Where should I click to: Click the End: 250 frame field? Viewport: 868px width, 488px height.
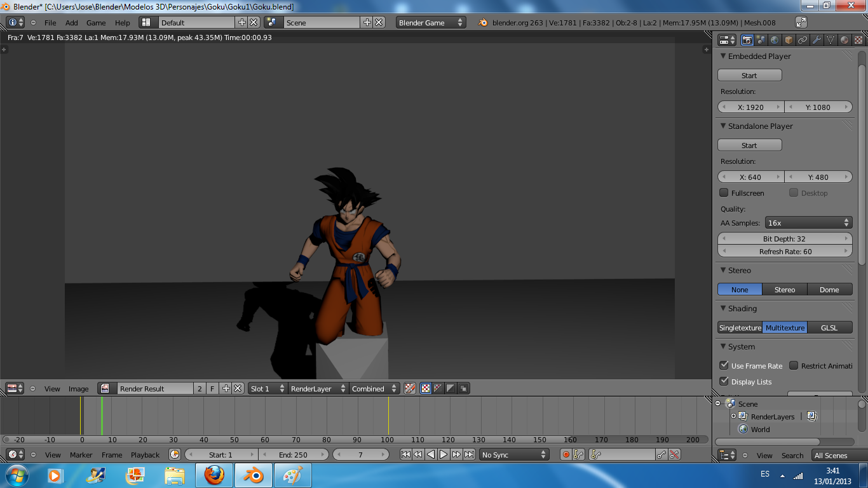293,454
